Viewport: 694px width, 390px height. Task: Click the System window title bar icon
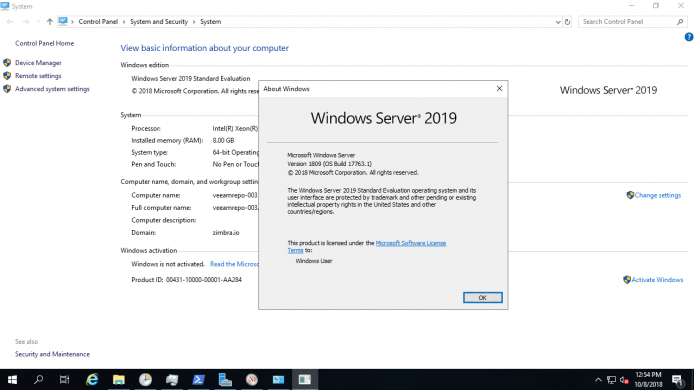pyautogui.click(x=5, y=6)
